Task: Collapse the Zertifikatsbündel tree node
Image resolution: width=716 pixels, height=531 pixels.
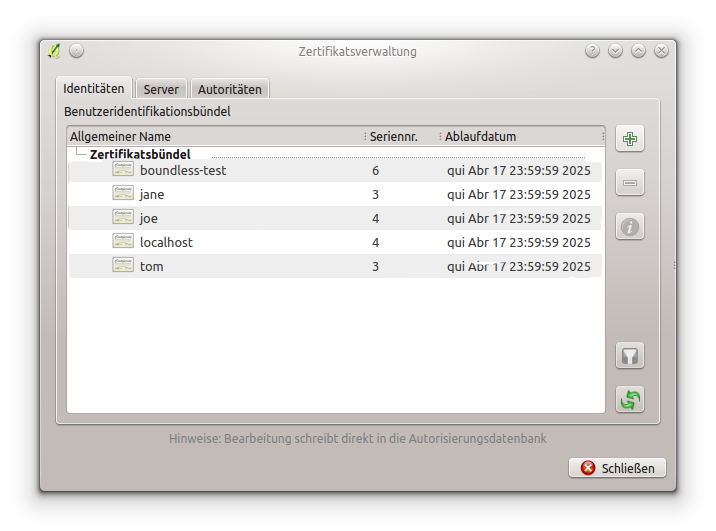Action: click(x=78, y=155)
